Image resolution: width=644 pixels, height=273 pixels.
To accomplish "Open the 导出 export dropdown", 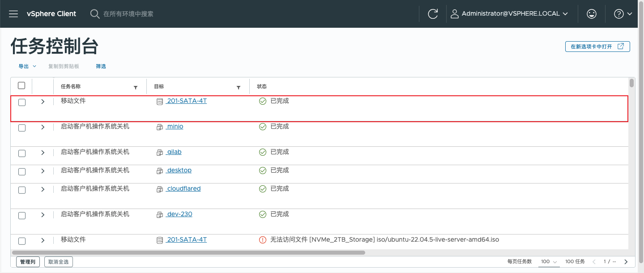I will pyautogui.click(x=27, y=66).
